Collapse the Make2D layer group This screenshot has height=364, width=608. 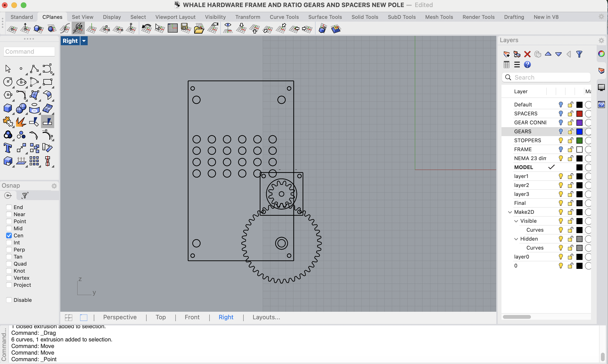point(509,212)
